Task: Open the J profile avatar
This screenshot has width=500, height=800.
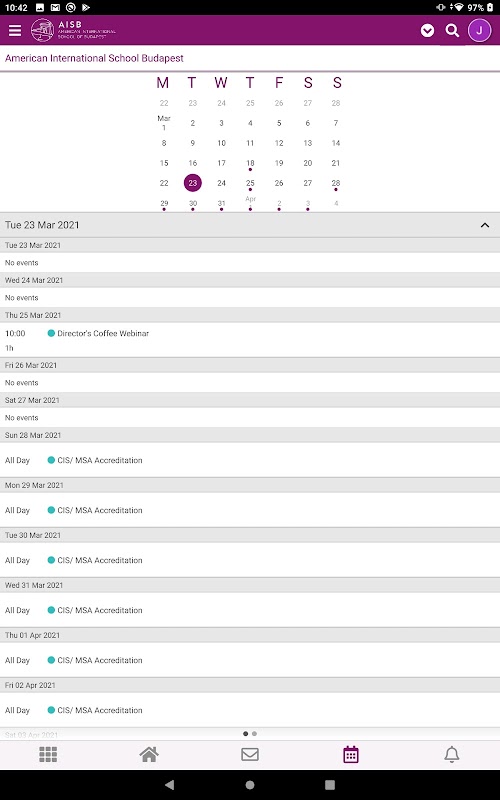Action: click(479, 31)
